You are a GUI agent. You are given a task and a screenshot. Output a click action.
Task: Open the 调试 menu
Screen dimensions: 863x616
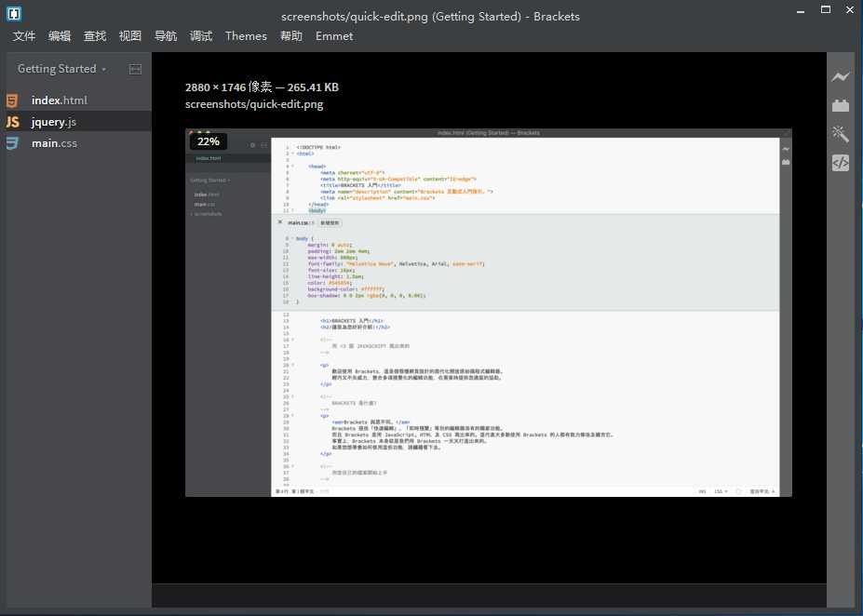201,36
